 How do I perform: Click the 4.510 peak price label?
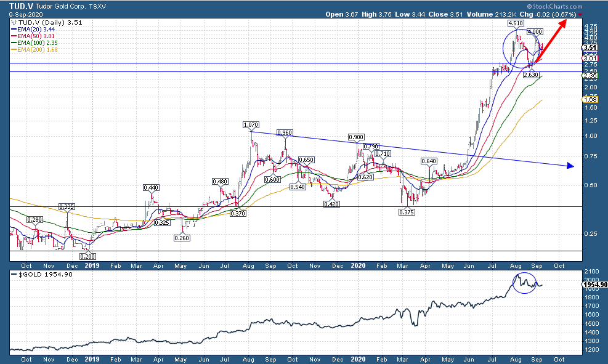[516, 23]
